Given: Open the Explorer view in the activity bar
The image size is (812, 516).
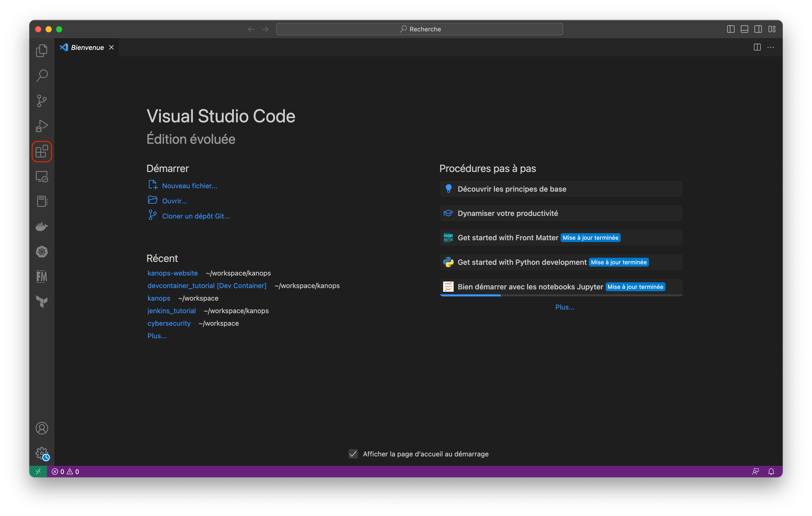Looking at the screenshot, I should pyautogui.click(x=42, y=50).
